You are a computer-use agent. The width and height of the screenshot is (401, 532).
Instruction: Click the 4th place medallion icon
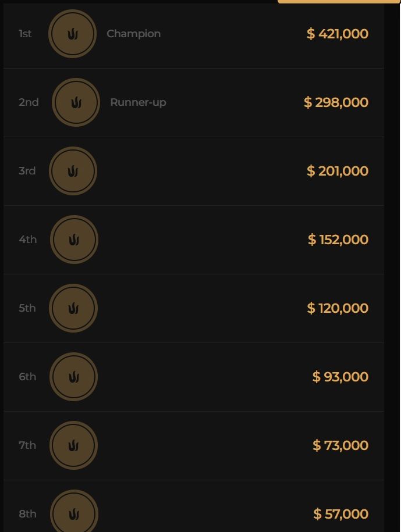(x=74, y=240)
